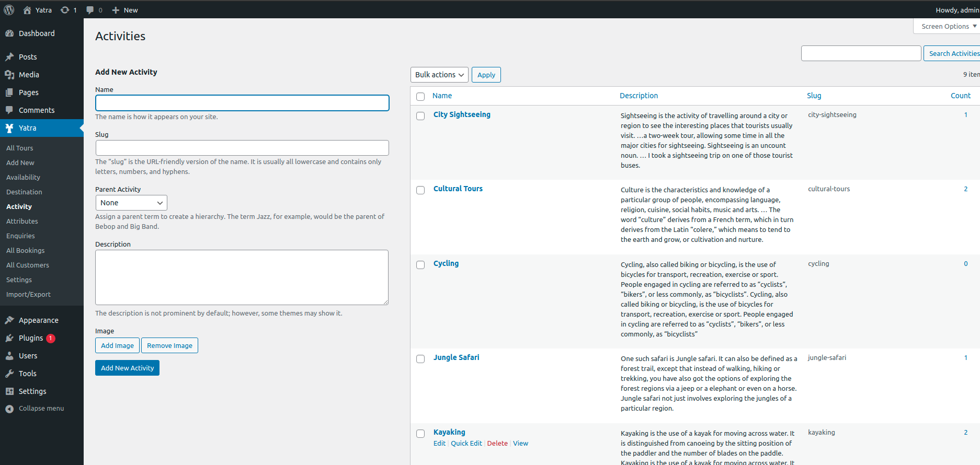Click the Media icon in sidebar
Viewport: 980px width, 465px height.
coord(9,75)
